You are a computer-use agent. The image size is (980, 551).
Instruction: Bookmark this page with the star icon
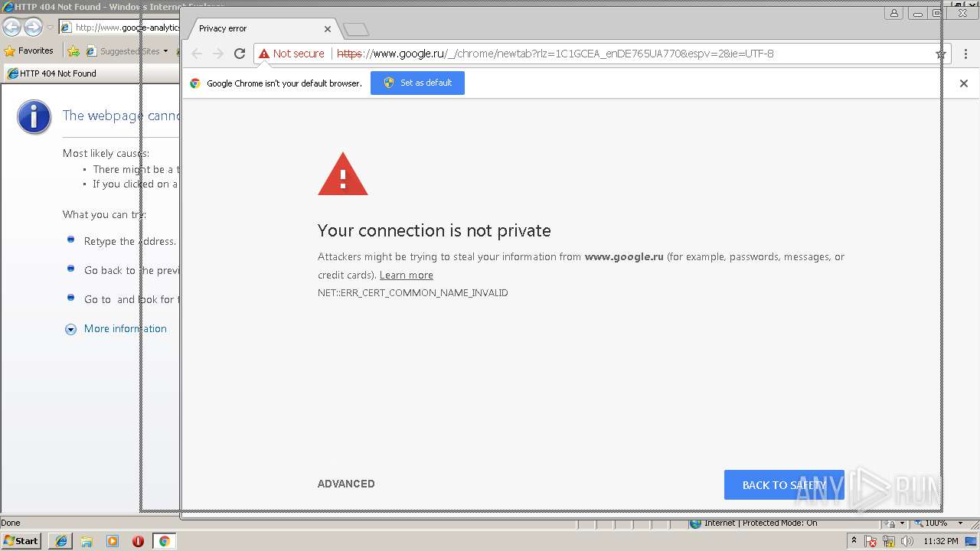click(941, 54)
